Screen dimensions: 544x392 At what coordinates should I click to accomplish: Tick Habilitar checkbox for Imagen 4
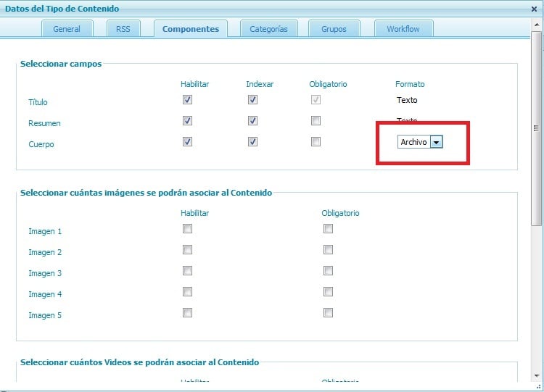(x=188, y=292)
